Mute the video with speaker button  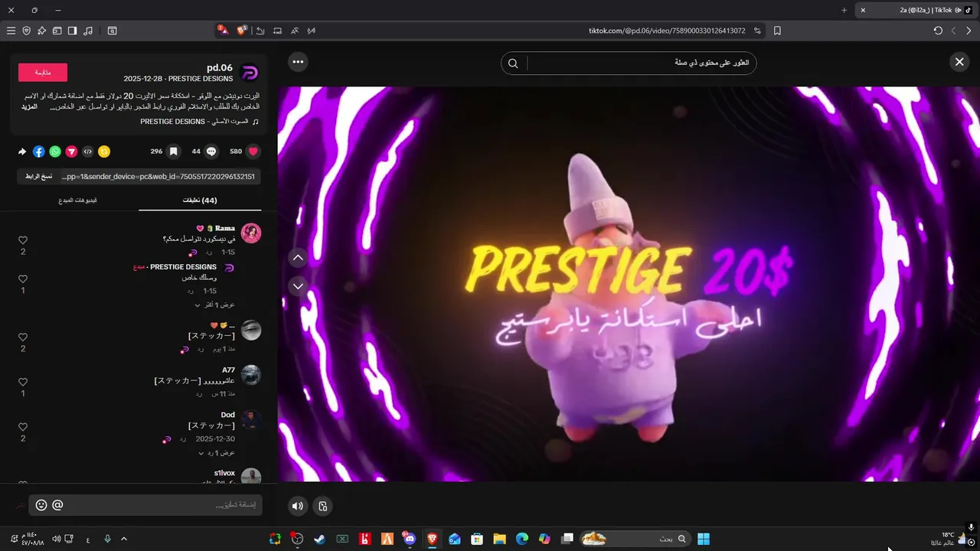click(298, 506)
